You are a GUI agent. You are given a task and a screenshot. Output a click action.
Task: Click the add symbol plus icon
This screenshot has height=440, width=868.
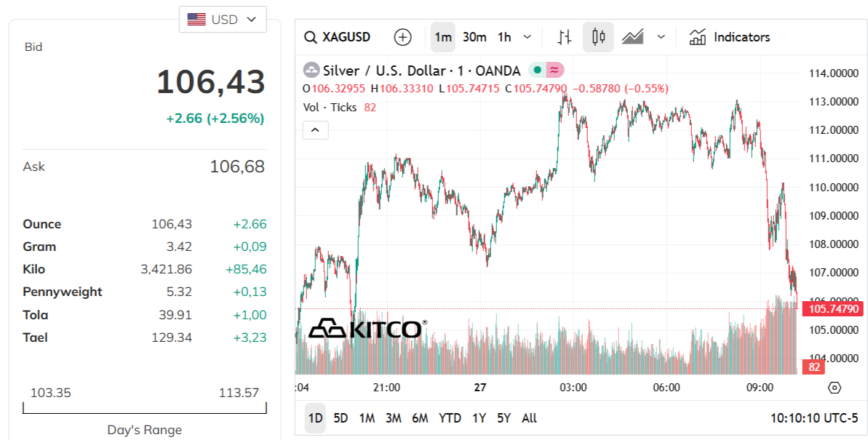[402, 37]
